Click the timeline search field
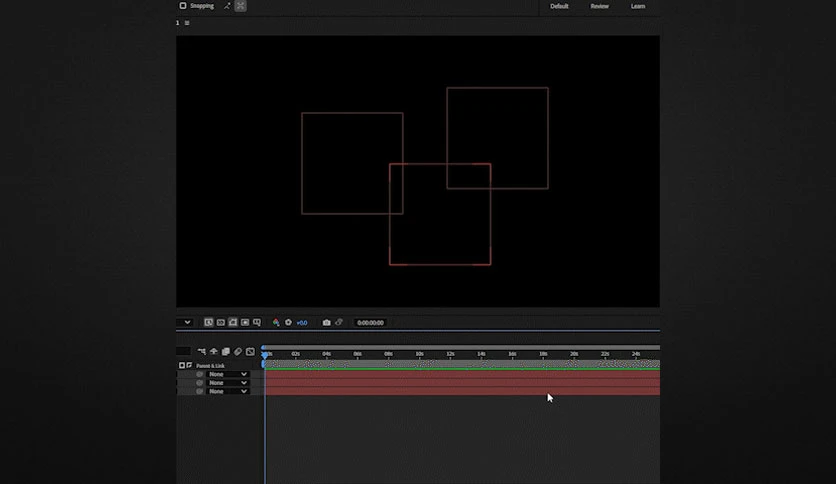This screenshot has height=484, width=836. (183, 351)
